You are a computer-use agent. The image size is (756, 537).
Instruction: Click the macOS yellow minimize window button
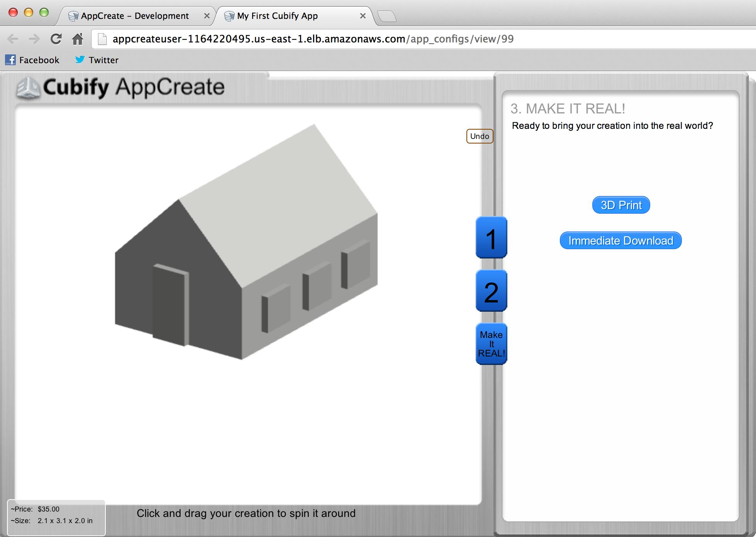[x=29, y=12]
